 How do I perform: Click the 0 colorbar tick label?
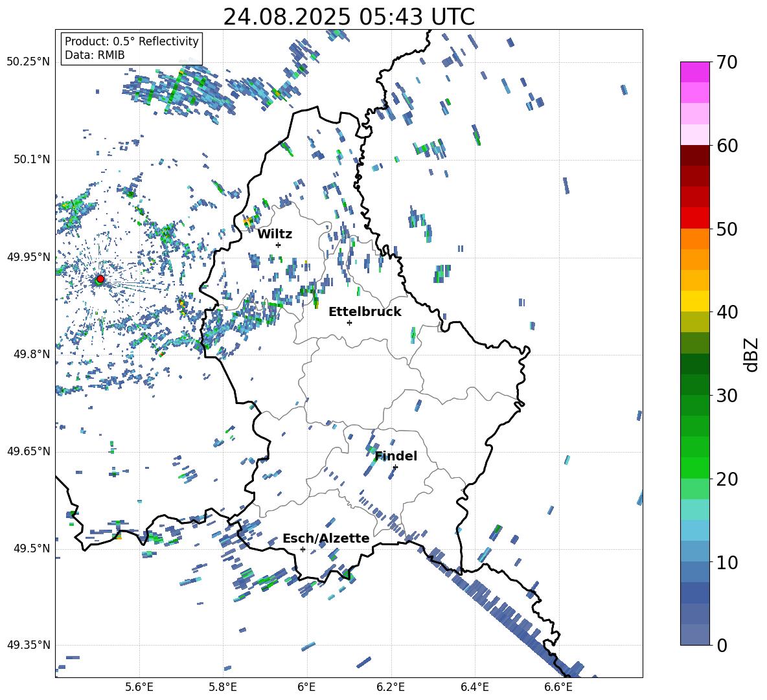click(722, 645)
